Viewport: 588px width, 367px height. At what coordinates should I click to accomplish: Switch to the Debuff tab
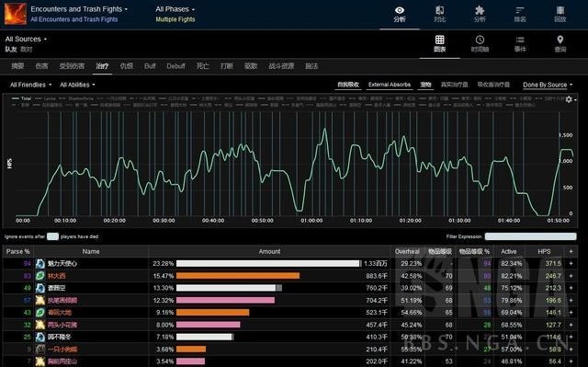(x=175, y=66)
